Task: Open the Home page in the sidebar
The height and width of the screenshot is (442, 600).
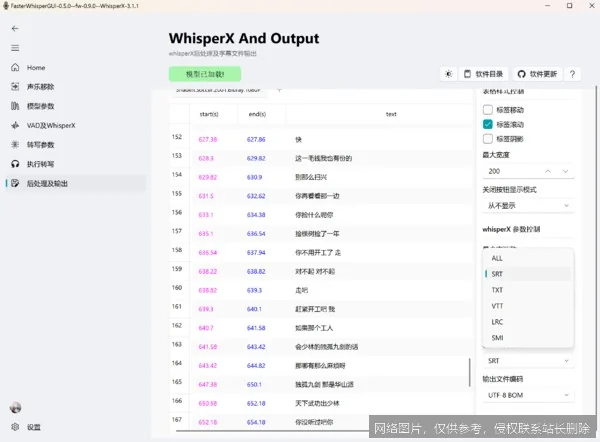Action: [76, 67]
